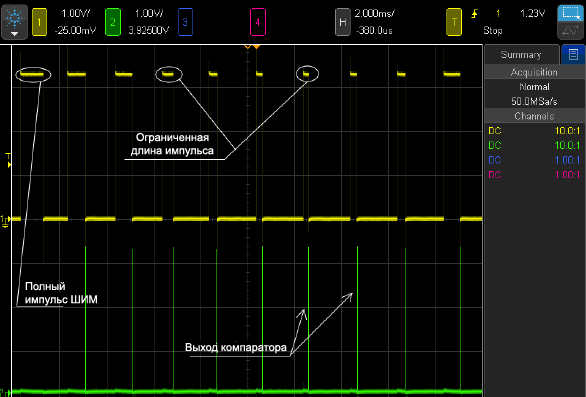Click the Acquisition section header
This screenshot has width=586, height=397.
pyautogui.click(x=534, y=72)
